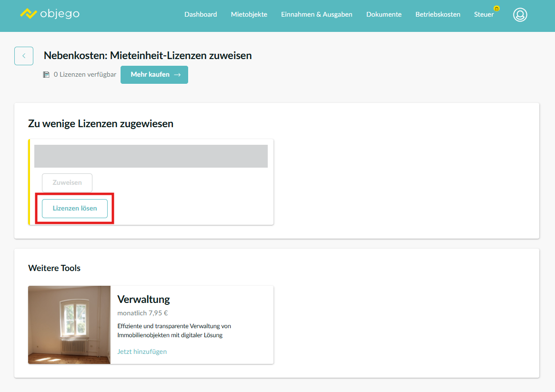Follow the Jetzt hinzufügen link
The image size is (555, 392).
pyautogui.click(x=142, y=352)
